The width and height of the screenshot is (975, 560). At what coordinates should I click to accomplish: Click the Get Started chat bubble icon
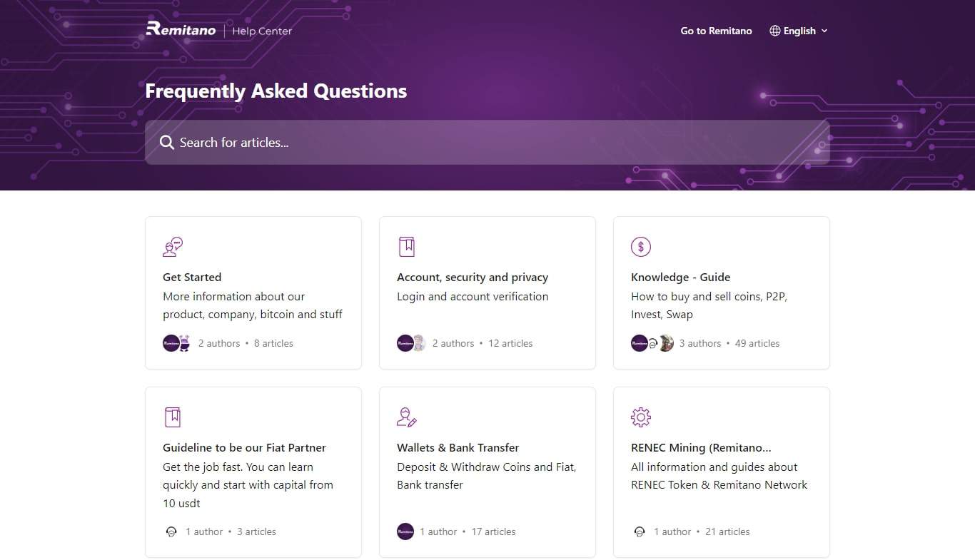[172, 247]
